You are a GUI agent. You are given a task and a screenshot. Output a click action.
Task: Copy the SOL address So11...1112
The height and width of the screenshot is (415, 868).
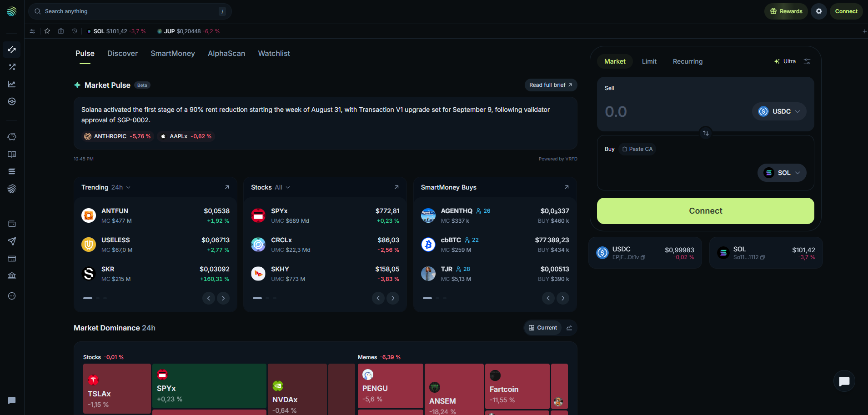click(763, 257)
